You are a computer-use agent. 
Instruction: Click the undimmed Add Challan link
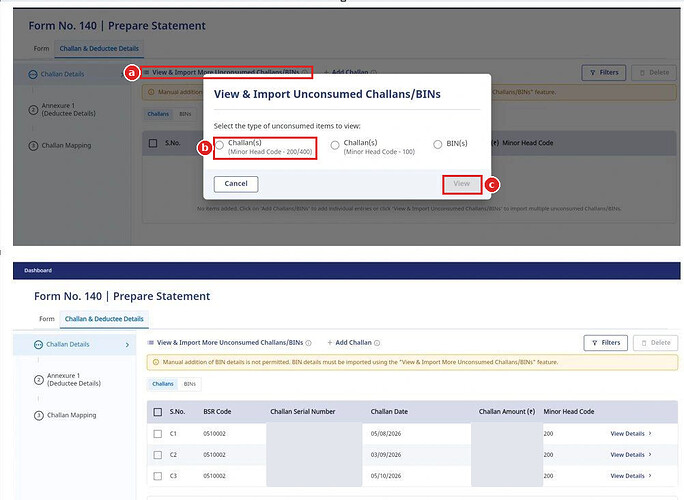pyautogui.click(x=353, y=342)
